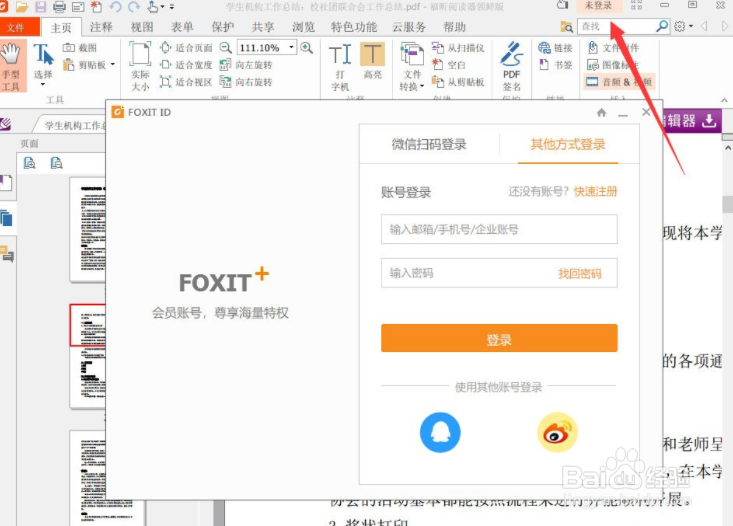Add a Bookmark (书签)
The height and width of the screenshot is (526, 733).
[x=555, y=65]
